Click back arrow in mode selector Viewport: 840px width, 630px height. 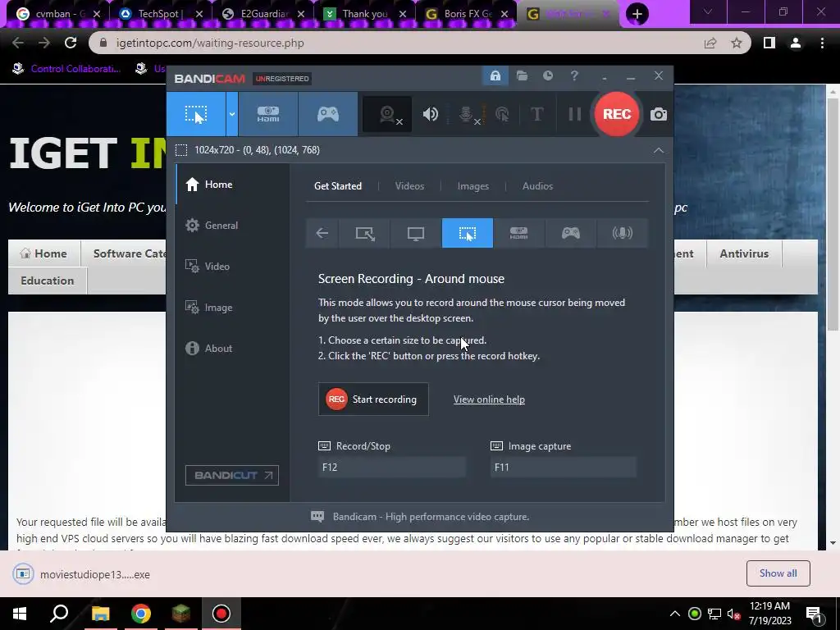tap(322, 233)
